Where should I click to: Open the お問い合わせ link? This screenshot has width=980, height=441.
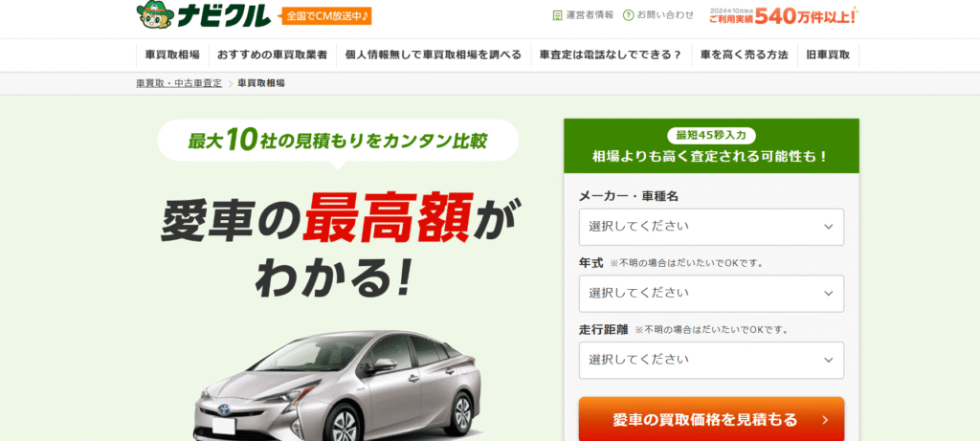tap(665, 15)
